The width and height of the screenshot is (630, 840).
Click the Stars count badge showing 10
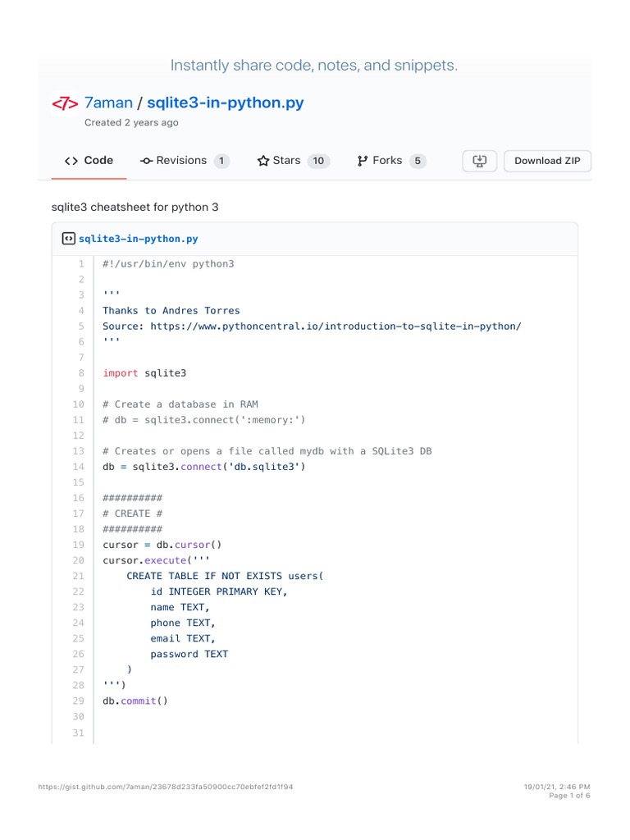[318, 161]
